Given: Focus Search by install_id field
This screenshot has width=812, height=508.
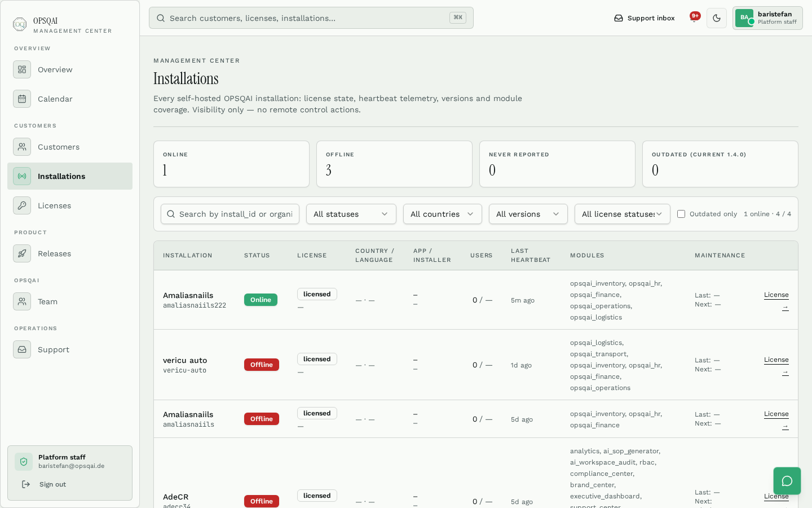Looking at the screenshot, I should (x=230, y=214).
